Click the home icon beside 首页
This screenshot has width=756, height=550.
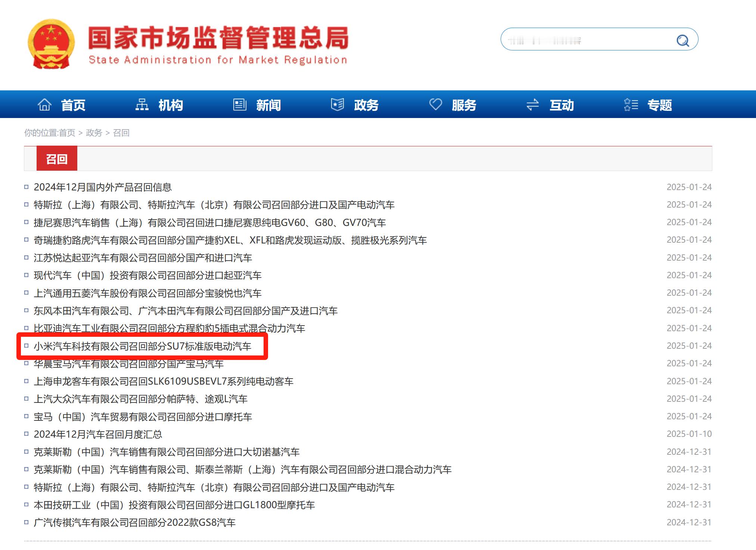pyautogui.click(x=44, y=105)
